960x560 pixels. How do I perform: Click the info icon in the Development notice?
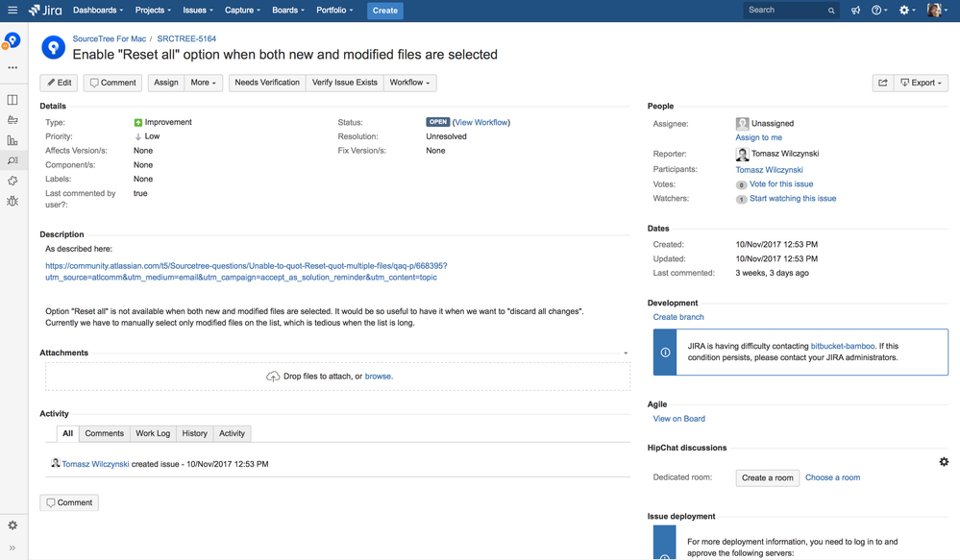click(665, 353)
